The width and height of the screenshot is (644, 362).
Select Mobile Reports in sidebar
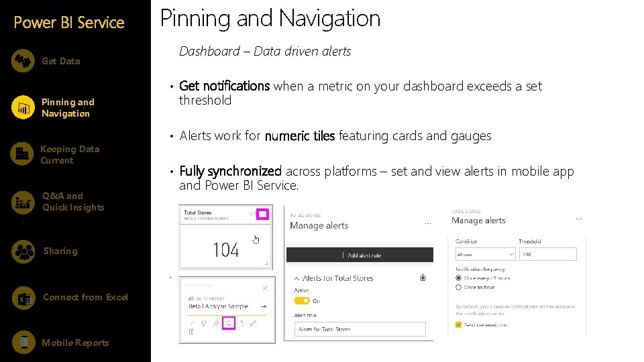75,343
